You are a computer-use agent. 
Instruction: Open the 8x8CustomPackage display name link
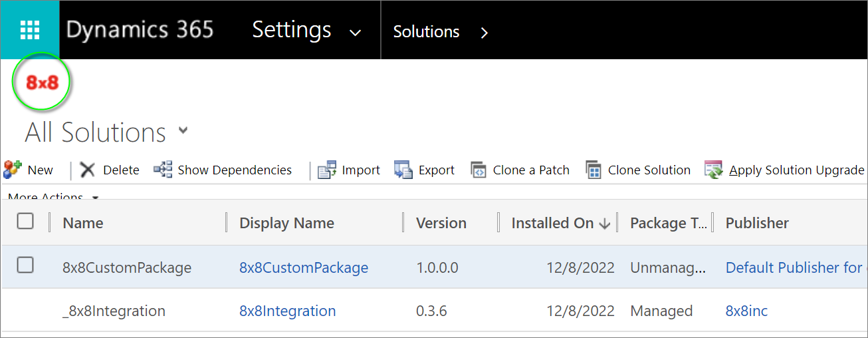pos(304,267)
